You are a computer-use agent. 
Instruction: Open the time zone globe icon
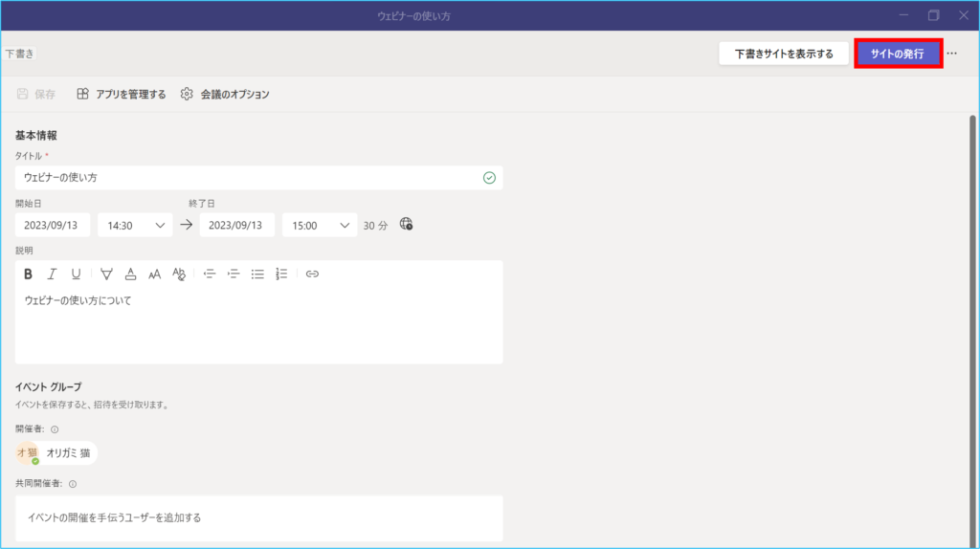pyautogui.click(x=407, y=225)
